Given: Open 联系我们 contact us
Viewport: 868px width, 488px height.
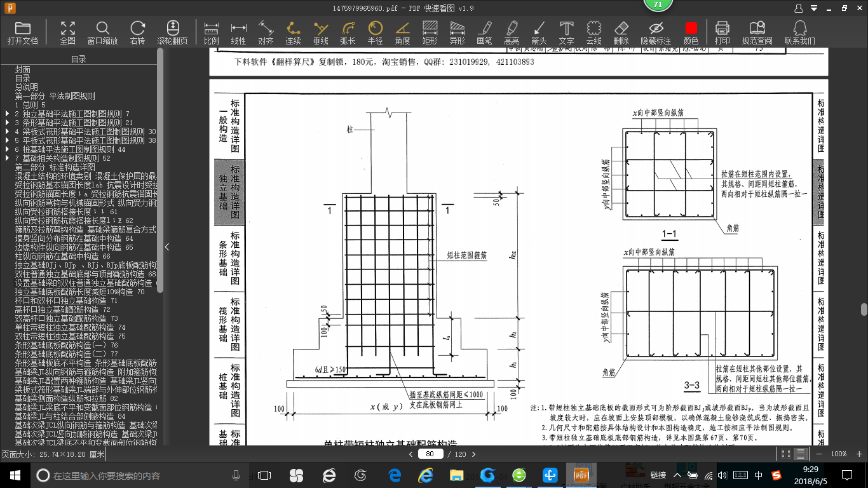Looking at the screenshot, I should pos(799,33).
